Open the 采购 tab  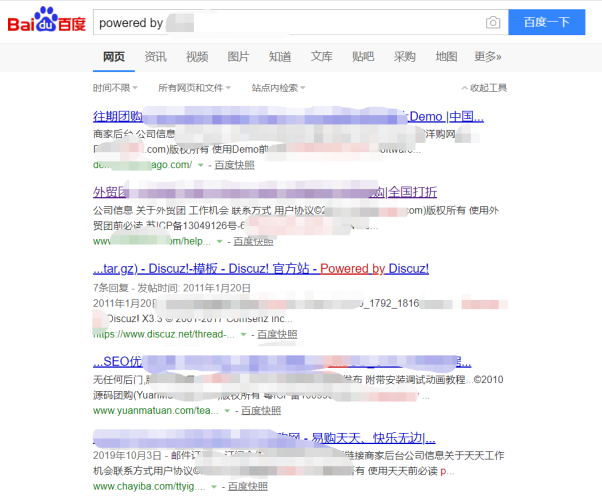(x=405, y=57)
